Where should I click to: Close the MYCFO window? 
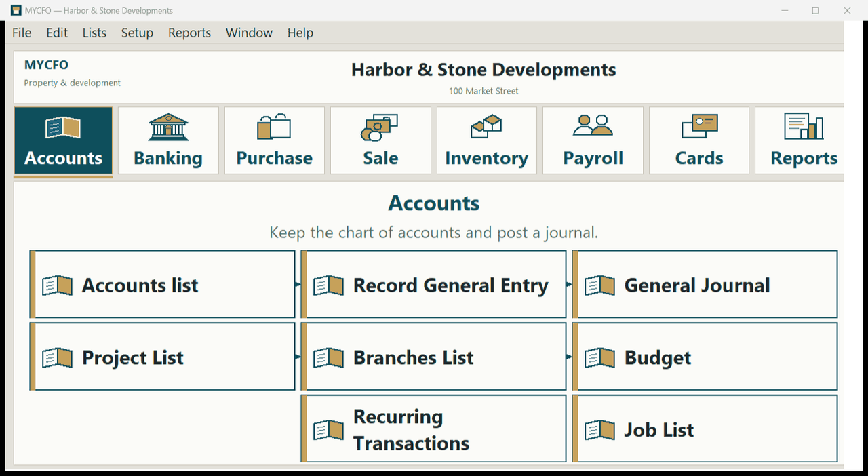[847, 10]
